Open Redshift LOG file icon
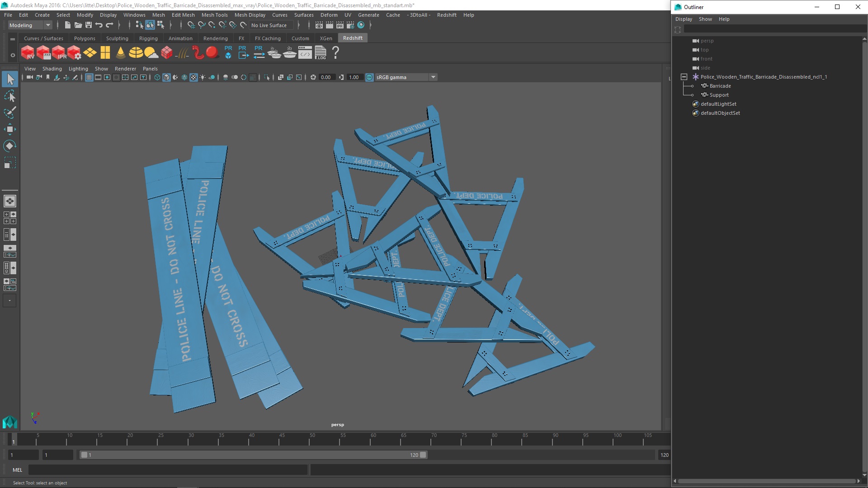The width and height of the screenshot is (868, 488). [321, 53]
